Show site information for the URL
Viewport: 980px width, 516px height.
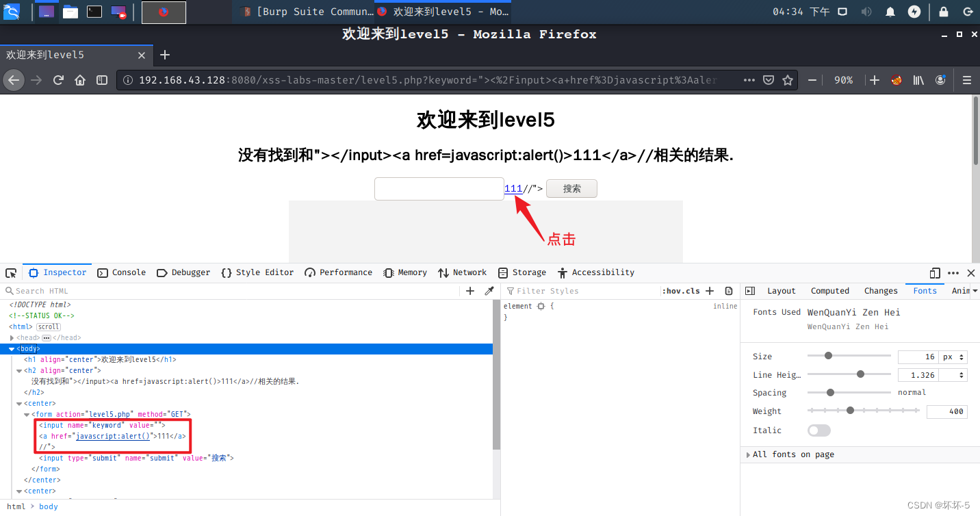click(128, 80)
